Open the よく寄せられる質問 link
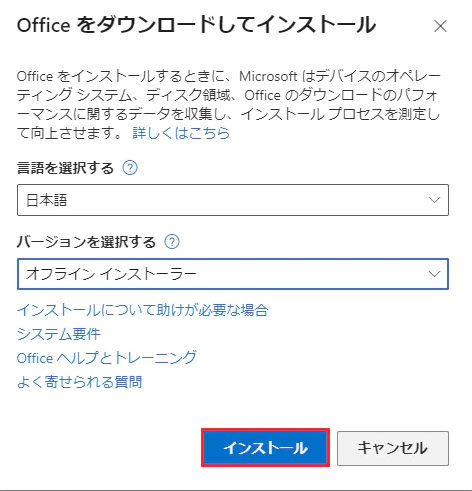 coord(79,382)
